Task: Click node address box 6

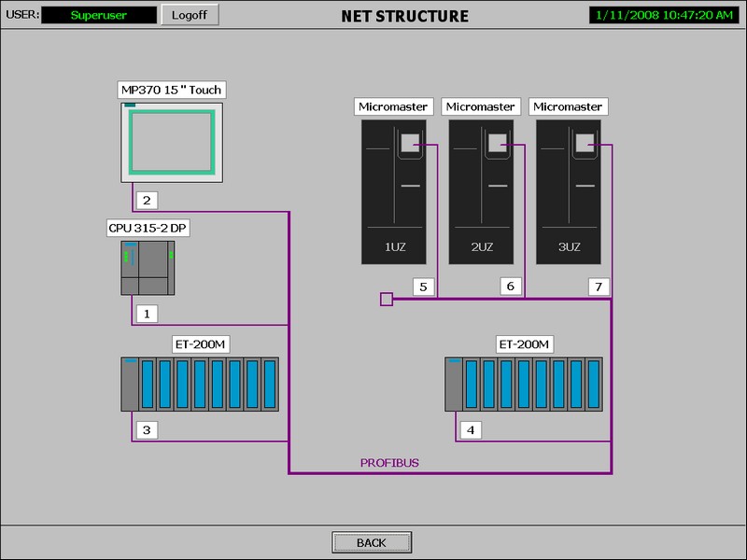Action: click(511, 286)
